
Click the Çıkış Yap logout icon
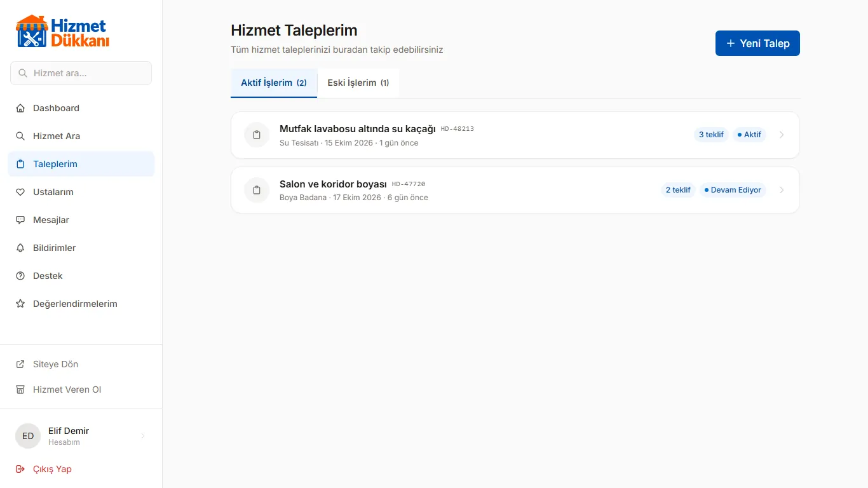pos(20,469)
